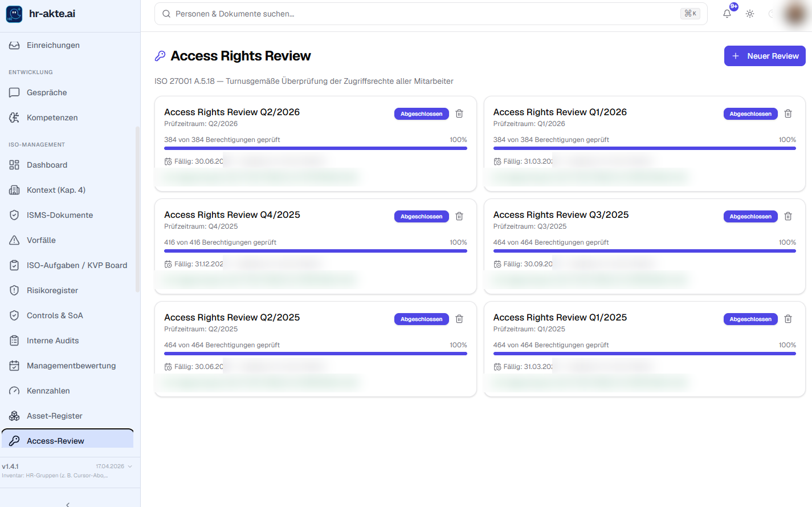
Task: Open Access Rights Review Q2/2026 title
Action: click(x=232, y=112)
